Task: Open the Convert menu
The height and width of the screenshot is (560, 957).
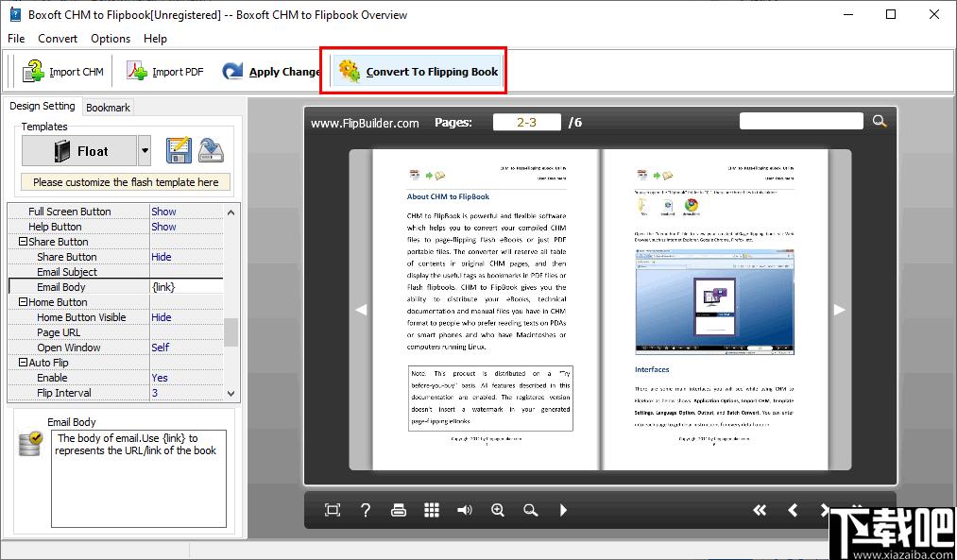Action: point(58,39)
